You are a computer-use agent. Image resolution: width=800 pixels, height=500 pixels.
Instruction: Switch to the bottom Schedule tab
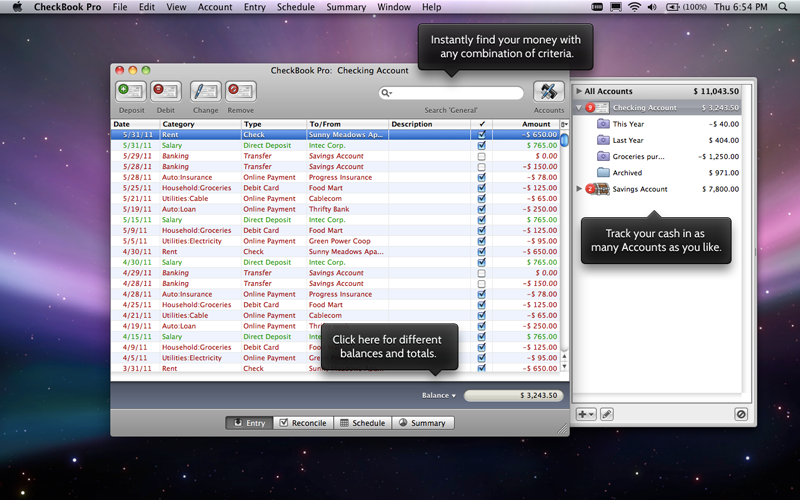(x=363, y=423)
